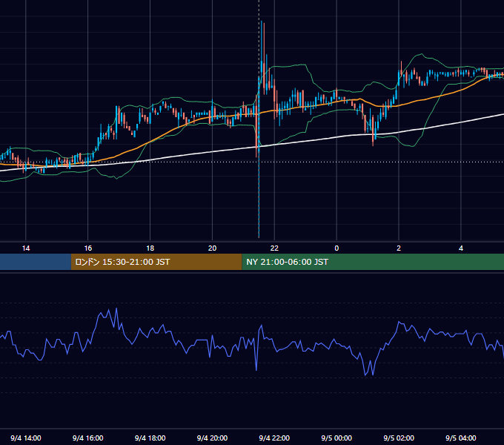
Task: Click the 2 hour axis label
Action: coord(399,248)
